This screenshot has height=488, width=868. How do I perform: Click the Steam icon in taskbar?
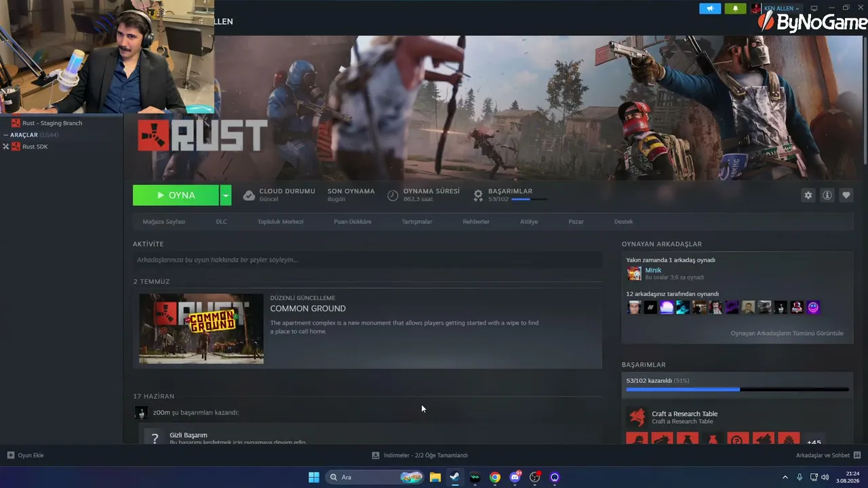coord(454,477)
